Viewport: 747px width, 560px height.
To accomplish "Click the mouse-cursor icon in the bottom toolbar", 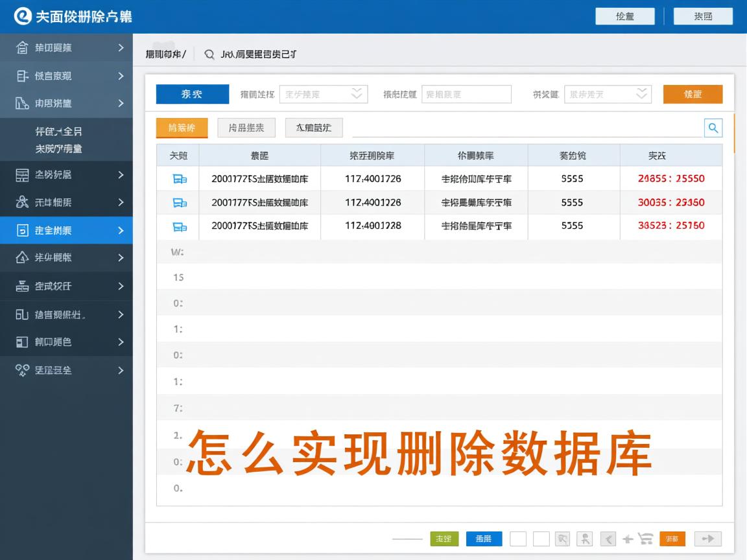I will click(563, 539).
